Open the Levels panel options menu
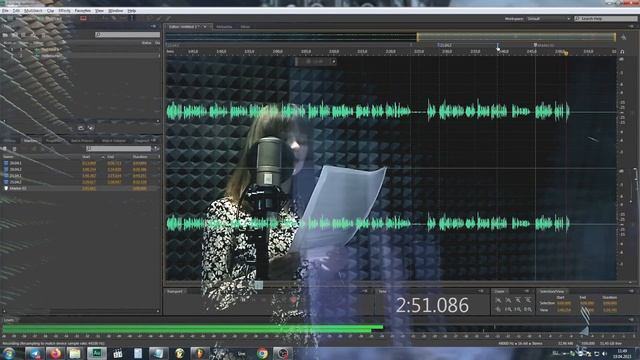This screenshot has width=640, height=360. [x=631, y=320]
